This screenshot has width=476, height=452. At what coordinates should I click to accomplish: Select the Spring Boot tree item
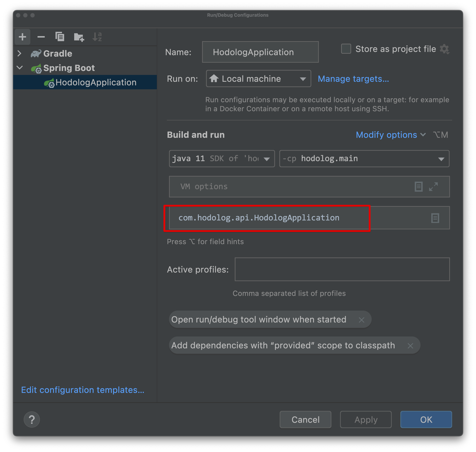coord(85,68)
